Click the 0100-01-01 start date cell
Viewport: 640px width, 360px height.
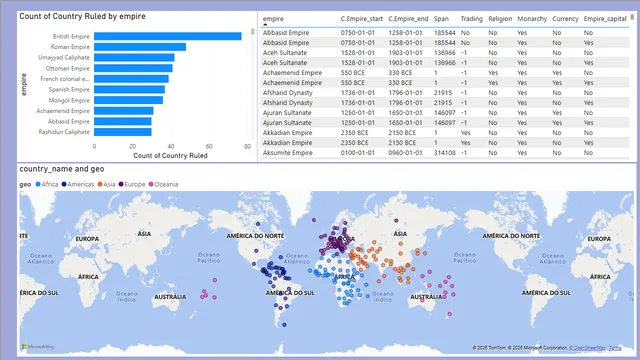[358, 153]
